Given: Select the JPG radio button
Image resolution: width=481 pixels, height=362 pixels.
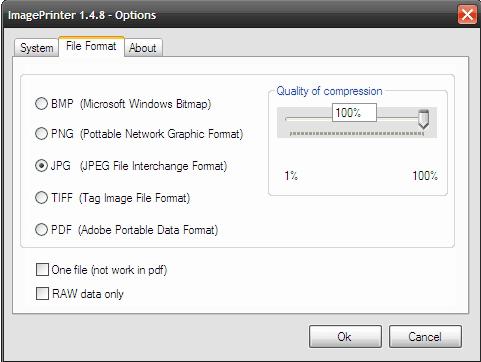Looking at the screenshot, I should [41, 166].
